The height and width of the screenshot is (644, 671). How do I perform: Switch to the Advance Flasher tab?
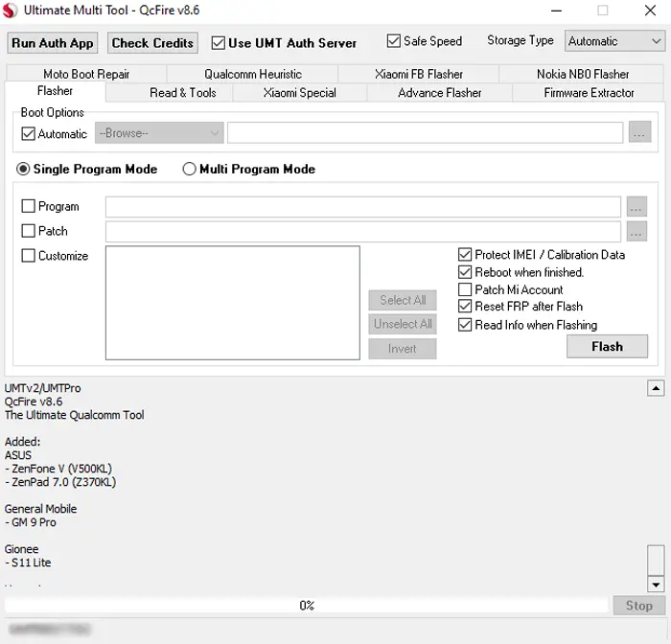tap(439, 93)
